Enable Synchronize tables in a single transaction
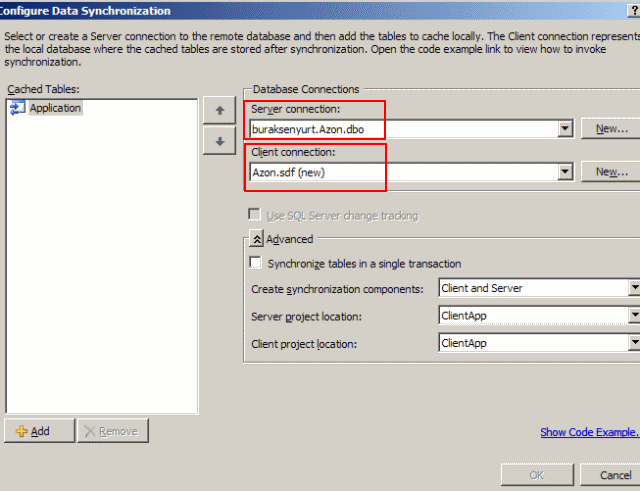Screen dimensions: 640x491 click(256, 263)
